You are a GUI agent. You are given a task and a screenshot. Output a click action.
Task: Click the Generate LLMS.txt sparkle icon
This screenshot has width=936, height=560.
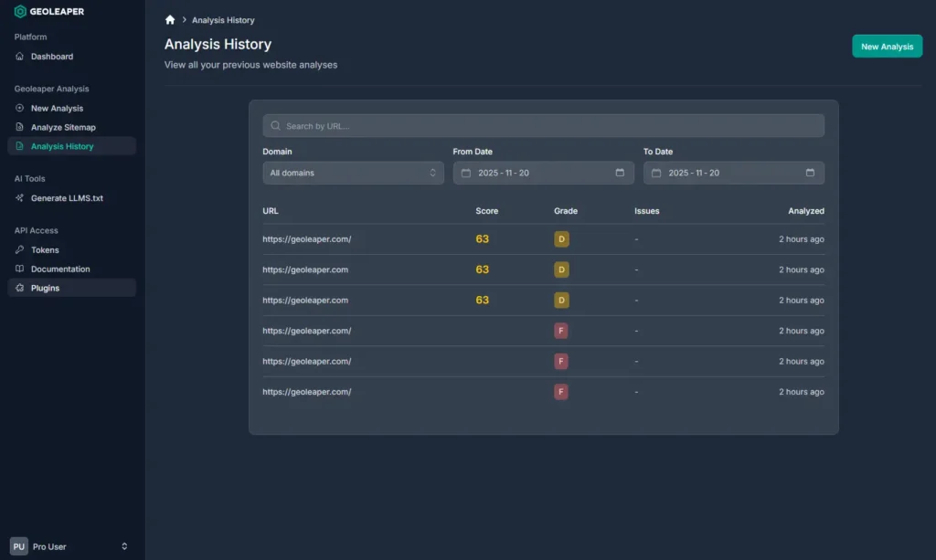(x=19, y=197)
